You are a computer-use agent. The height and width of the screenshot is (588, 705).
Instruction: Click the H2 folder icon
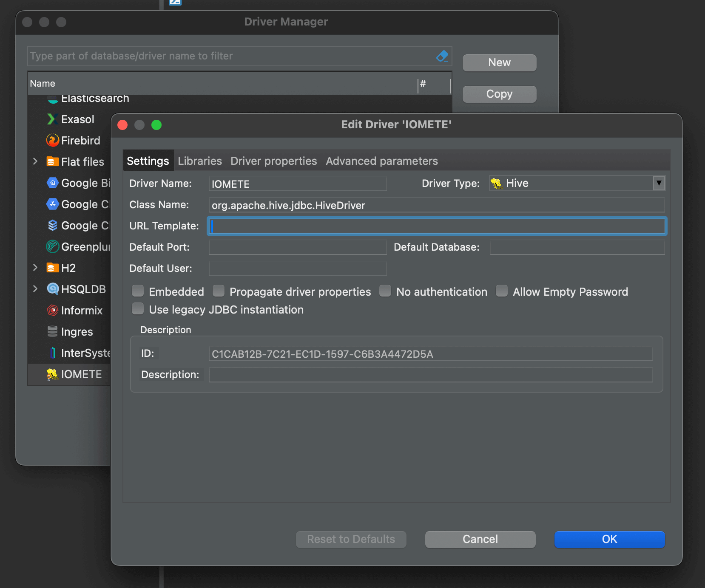point(52,268)
